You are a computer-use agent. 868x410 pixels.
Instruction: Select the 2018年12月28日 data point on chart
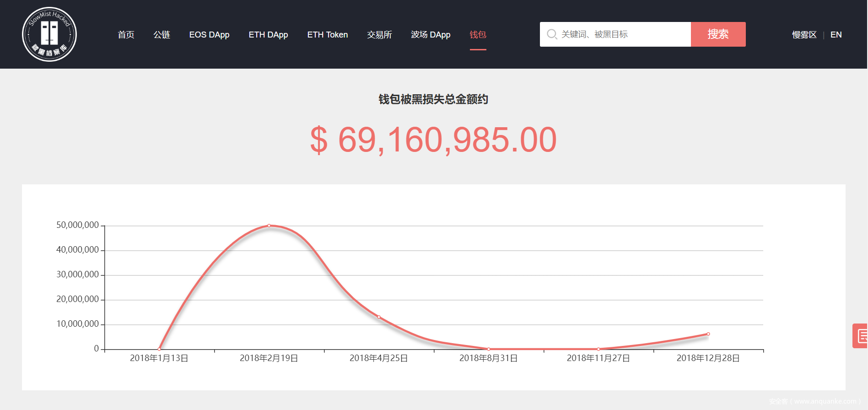(708, 334)
